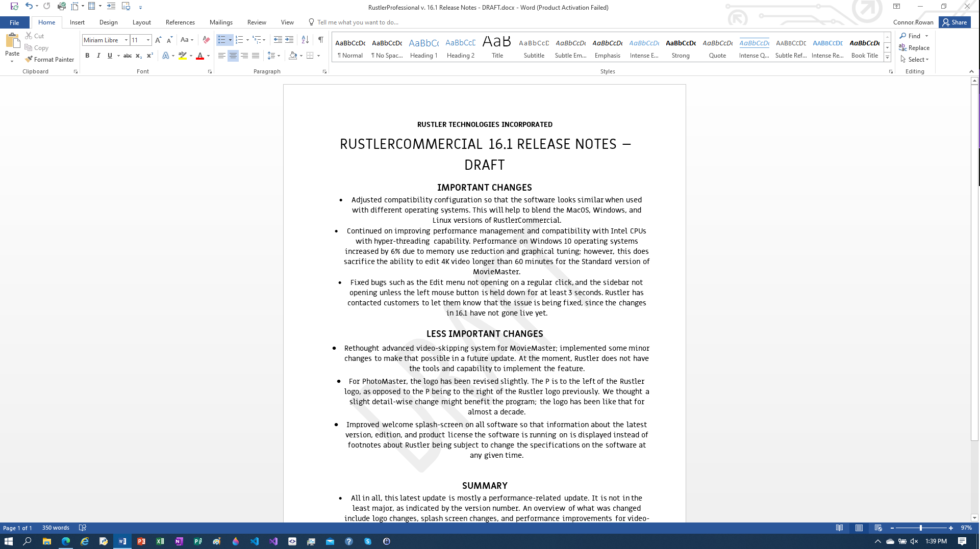
Task: Set Align Left paragraph alignment
Action: pyautogui.click(x=221, y=56)
